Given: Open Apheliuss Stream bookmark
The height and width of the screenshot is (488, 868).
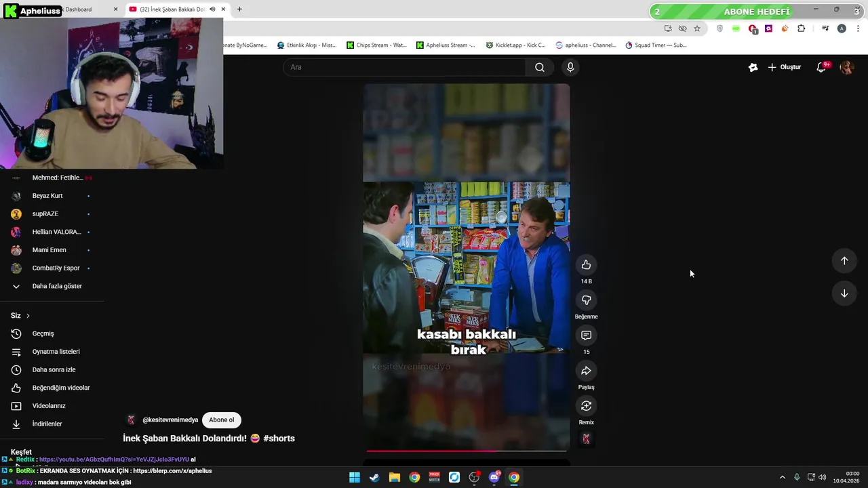Looking at the screenshot, I should click(446, 45).
